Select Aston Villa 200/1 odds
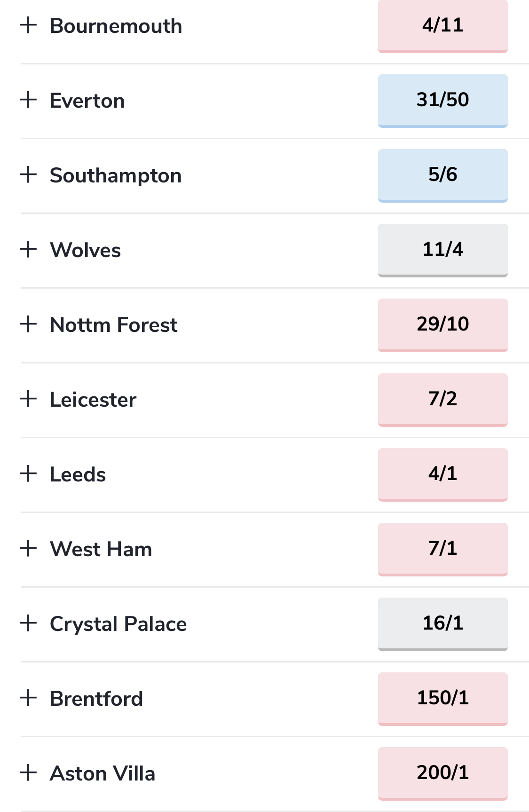Image resolution: width=529 pixels, height=812 pixels. click(443, 774)
